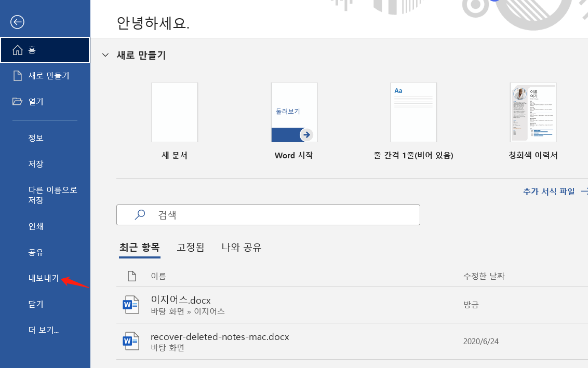Click the search magnifier icon
Viewport: 588px width, 368px height.
point(139,215)
